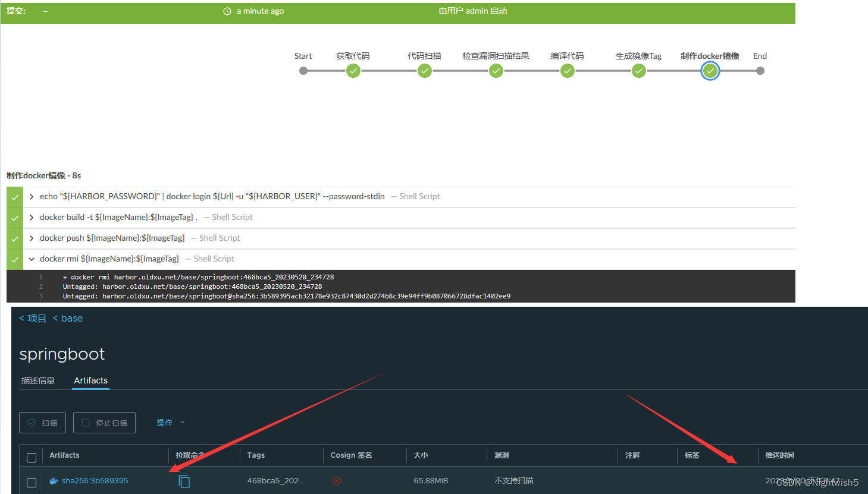The image size is (868, 494).
Task: Click the springboot repository title
Action: (x=62, y=354)
